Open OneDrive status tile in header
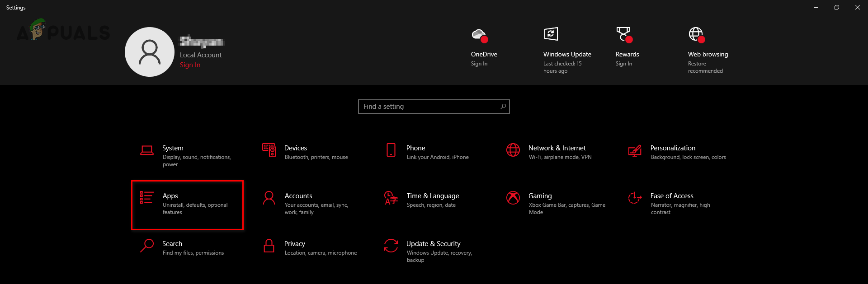Screen dimensions: 868x284 (x=484, y=54)
